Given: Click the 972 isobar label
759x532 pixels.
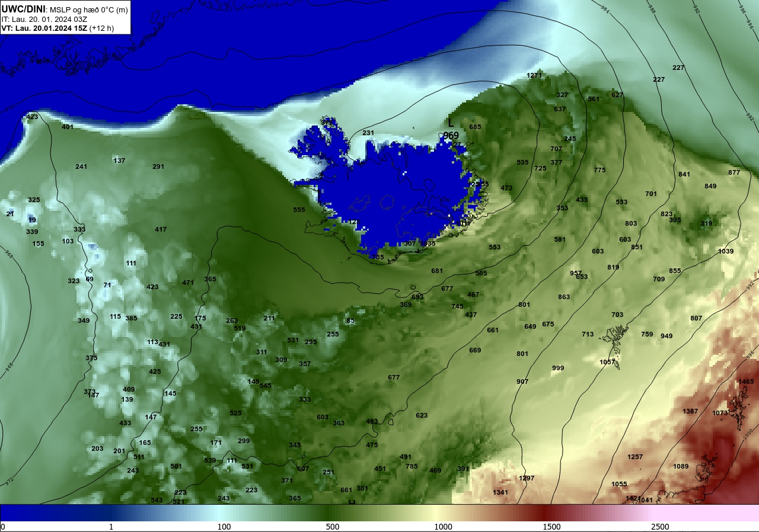Looking at the screenshot, I should 9,482.
